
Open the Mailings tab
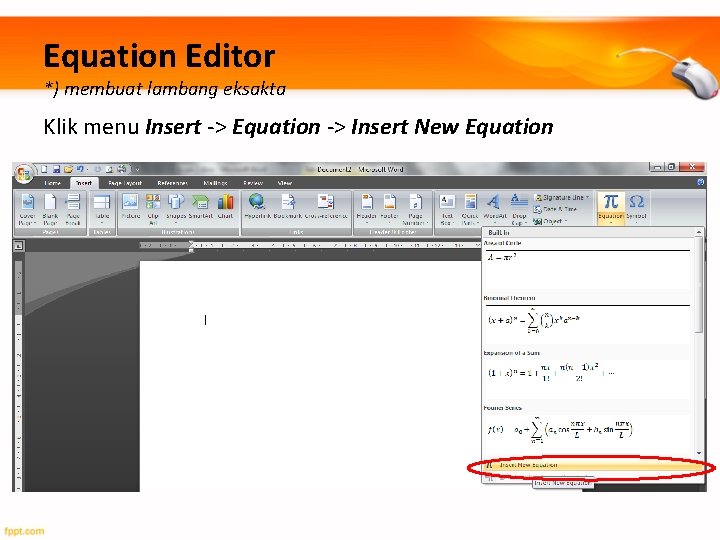(215, 183)
